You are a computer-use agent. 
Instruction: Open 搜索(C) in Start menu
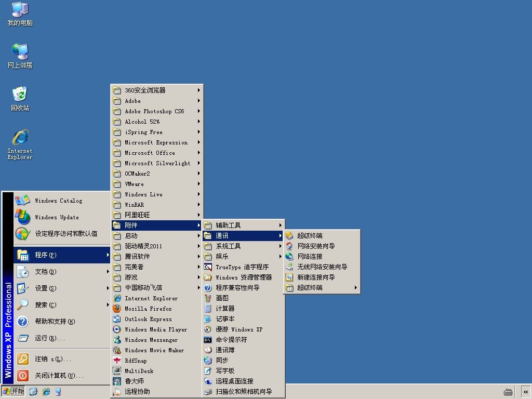62,304
